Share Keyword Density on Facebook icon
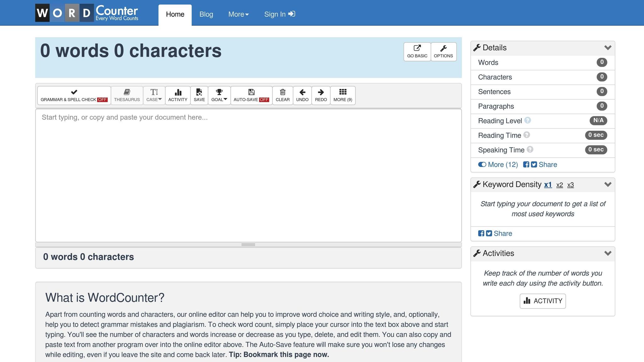Screen dimensions: 644x362 pos(481,233)
